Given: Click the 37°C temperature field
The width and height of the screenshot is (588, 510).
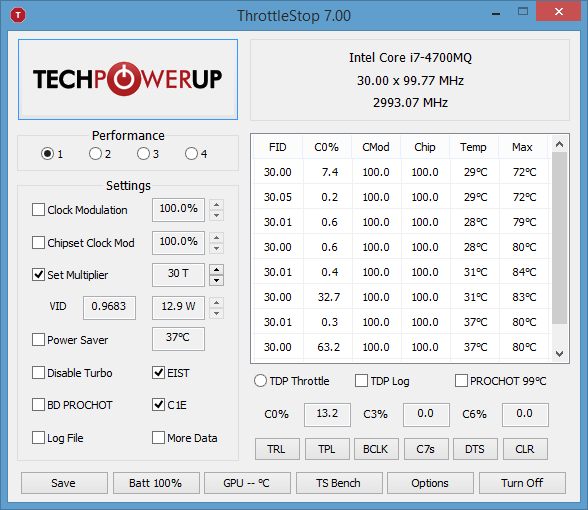Looking at the screenshot, I should 178,339.
